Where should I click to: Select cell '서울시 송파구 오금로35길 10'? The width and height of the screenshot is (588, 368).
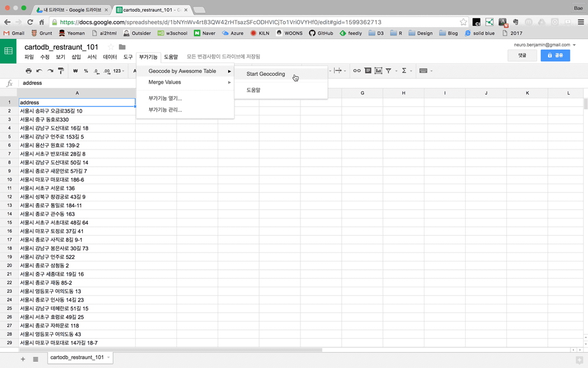[77, 111]
